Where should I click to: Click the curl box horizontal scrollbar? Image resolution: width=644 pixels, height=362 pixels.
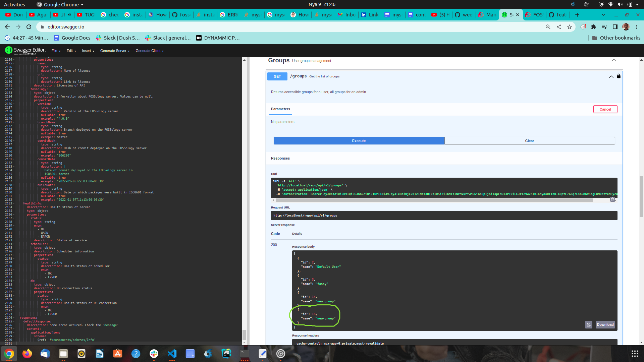coord(434,200)
